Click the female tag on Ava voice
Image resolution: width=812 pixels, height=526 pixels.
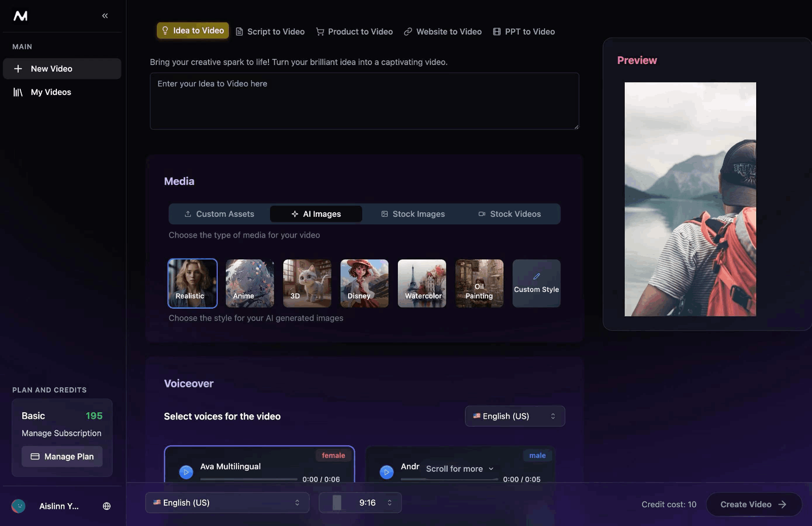coord(333,455)
